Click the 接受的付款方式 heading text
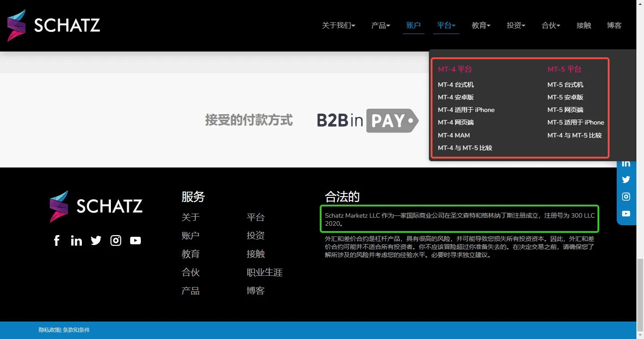The image size is (644, 339). pos(249,120)
